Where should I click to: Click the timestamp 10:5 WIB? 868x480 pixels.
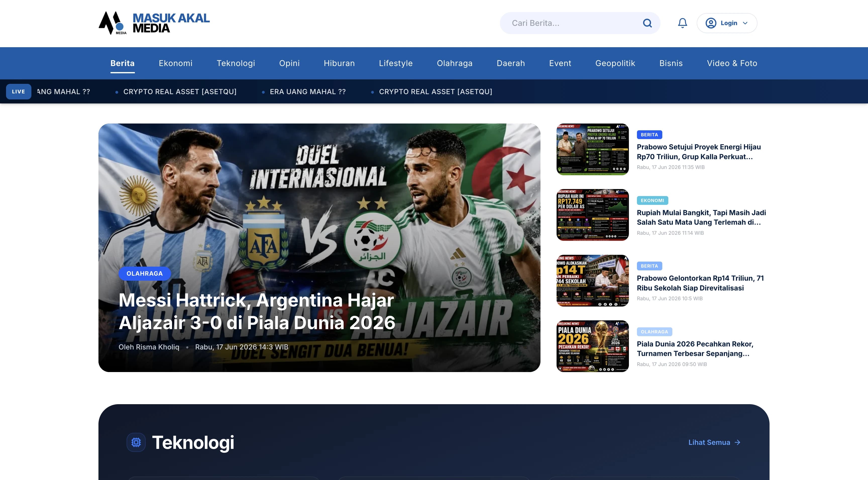tap(670, 298)
